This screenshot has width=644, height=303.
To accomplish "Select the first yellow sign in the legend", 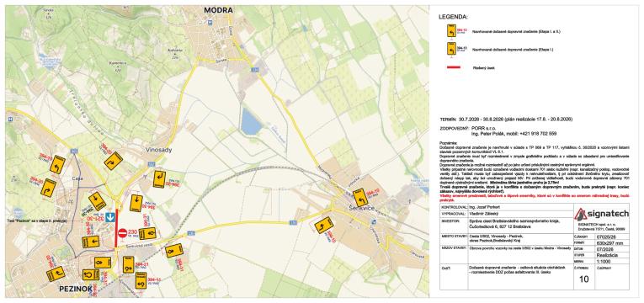I will 451,31.
